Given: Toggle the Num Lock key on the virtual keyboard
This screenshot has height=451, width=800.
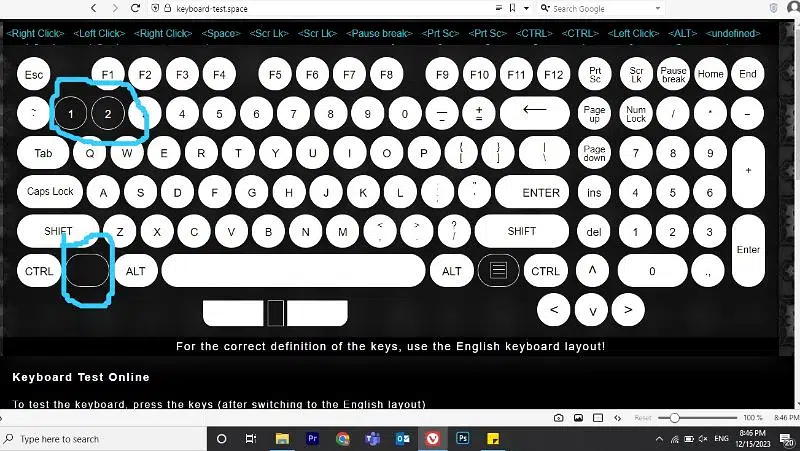Looking at the screenshot, I should (x=635, y=113).
